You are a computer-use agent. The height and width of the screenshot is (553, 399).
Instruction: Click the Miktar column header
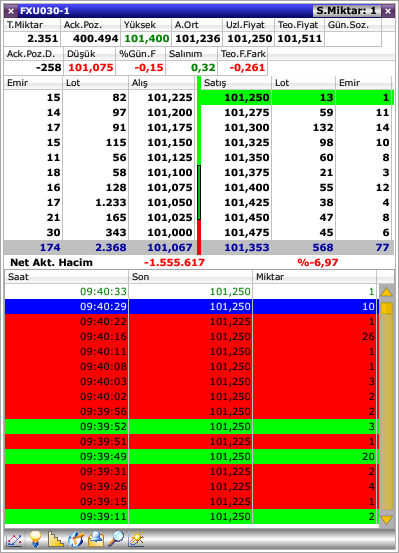point(314,277)
